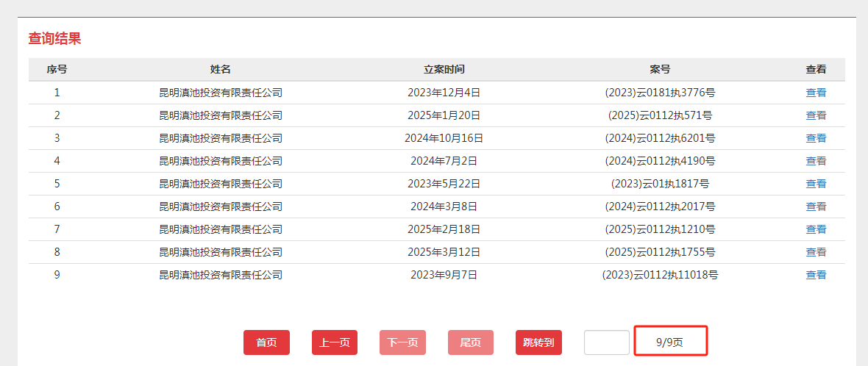
Task: Click the 姓名 column header
Action: [221, 70]
